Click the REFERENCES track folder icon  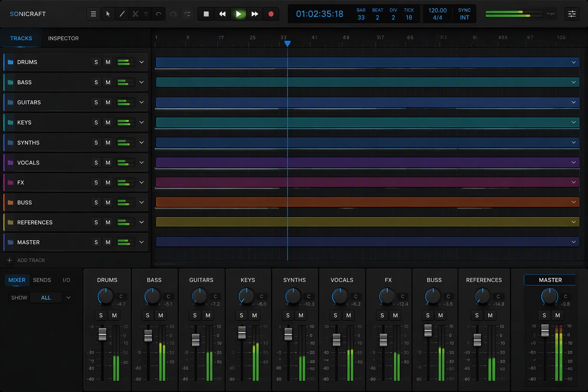(11, 222)
